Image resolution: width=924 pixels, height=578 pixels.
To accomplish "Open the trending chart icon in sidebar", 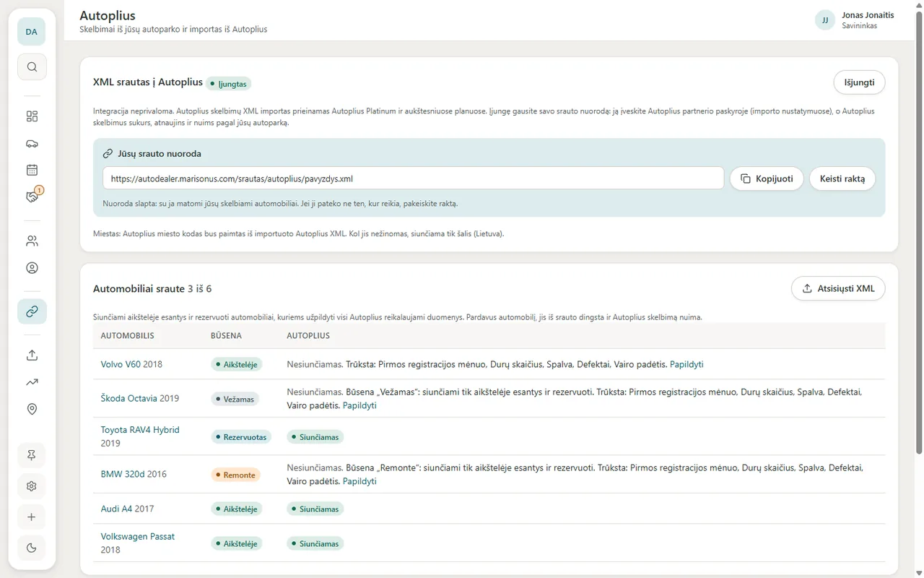I will [32, 382].
